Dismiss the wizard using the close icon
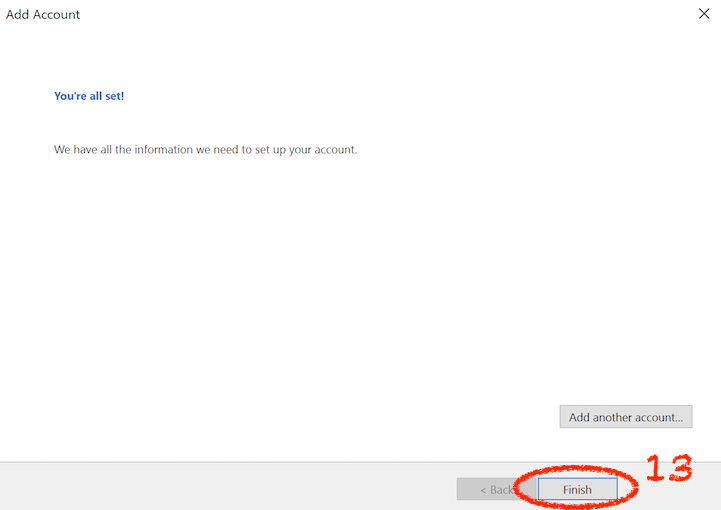This screenshot has height=510, width=721. [x=703, y=14]
